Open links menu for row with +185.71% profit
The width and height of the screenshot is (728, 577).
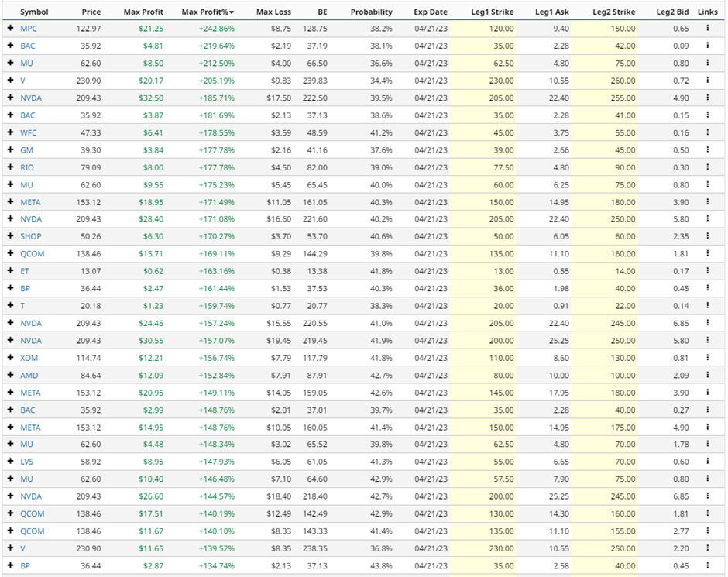[x=708, y=98]
